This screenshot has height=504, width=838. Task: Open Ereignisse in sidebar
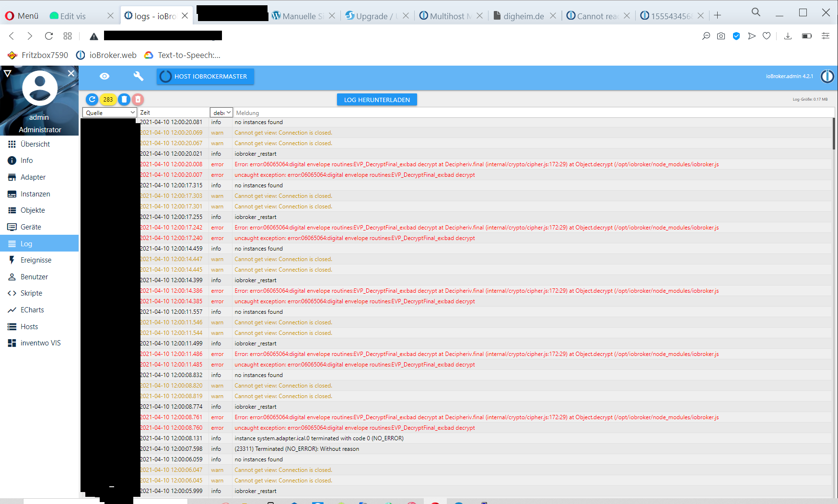tap(39, 260)
